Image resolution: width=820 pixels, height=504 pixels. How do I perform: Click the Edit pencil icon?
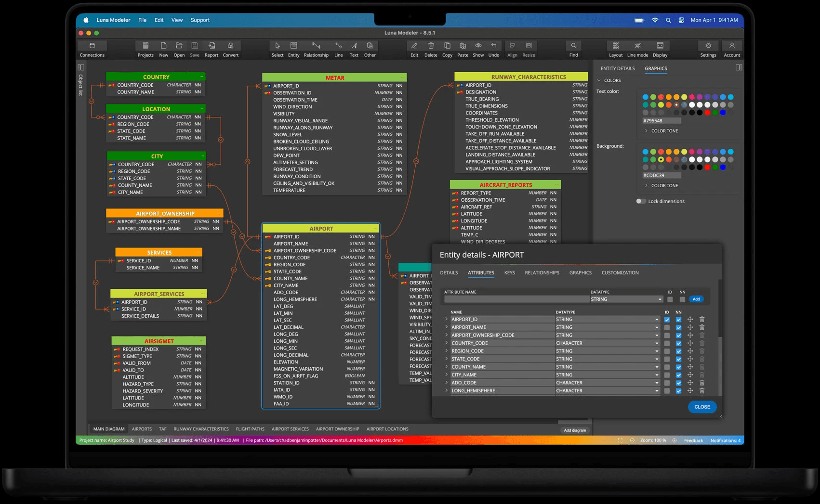(414, 46)
